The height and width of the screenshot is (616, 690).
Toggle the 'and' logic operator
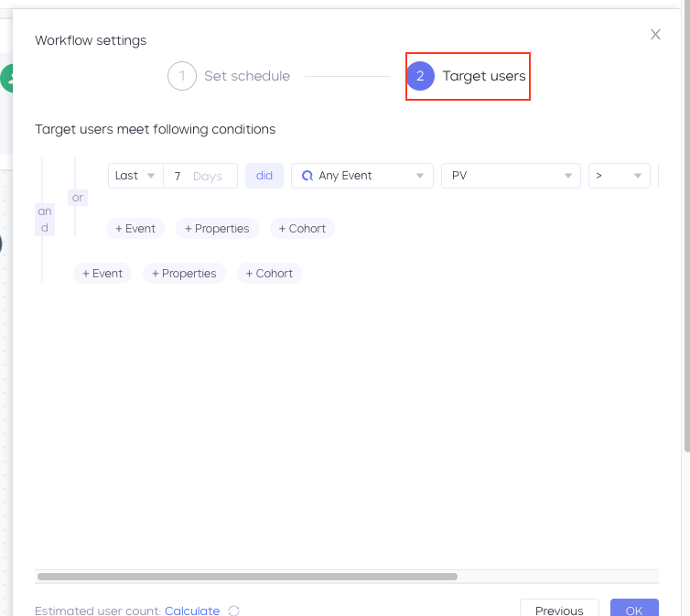coord(45,220)
